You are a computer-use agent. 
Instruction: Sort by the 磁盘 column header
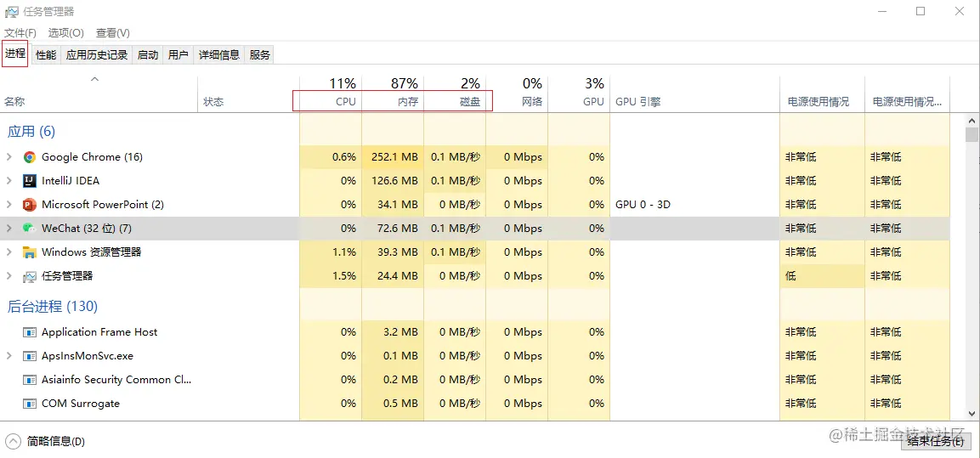point(455,93)
